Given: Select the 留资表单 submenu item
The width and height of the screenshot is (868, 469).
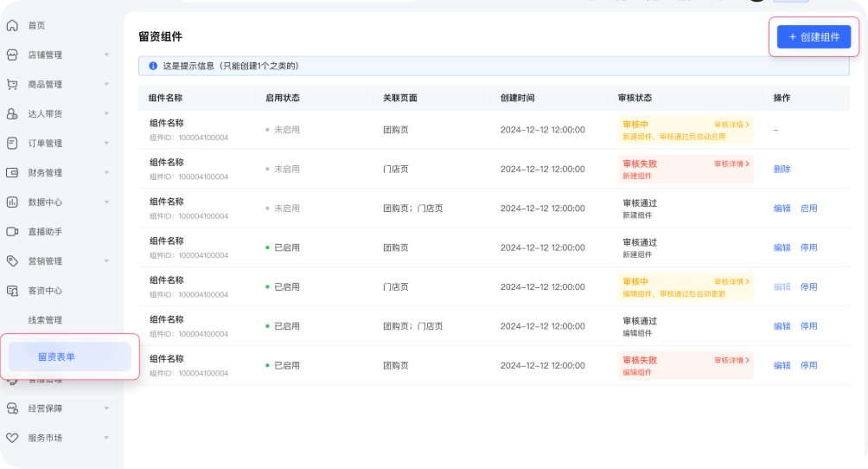Looking at the screenshot, I should point(70,357).
